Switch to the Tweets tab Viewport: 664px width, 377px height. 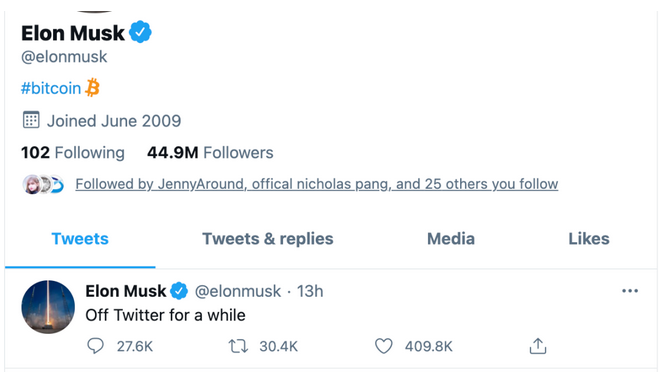(x=80, y=239)
